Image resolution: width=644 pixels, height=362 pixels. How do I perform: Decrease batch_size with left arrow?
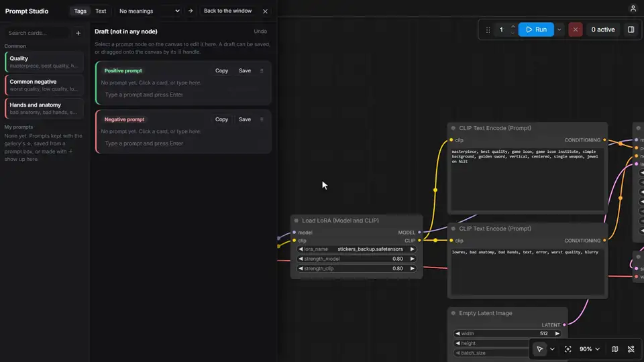click(458, 353)
